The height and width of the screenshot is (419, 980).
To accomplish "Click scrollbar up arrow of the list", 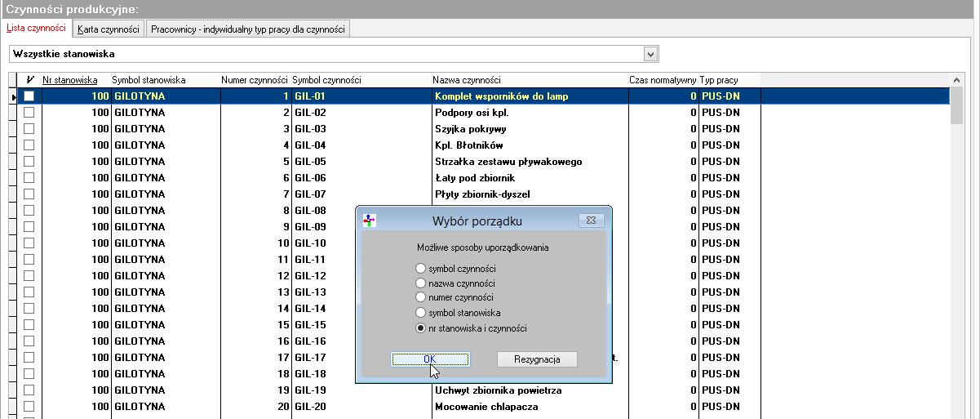I will tap(957, 80).
